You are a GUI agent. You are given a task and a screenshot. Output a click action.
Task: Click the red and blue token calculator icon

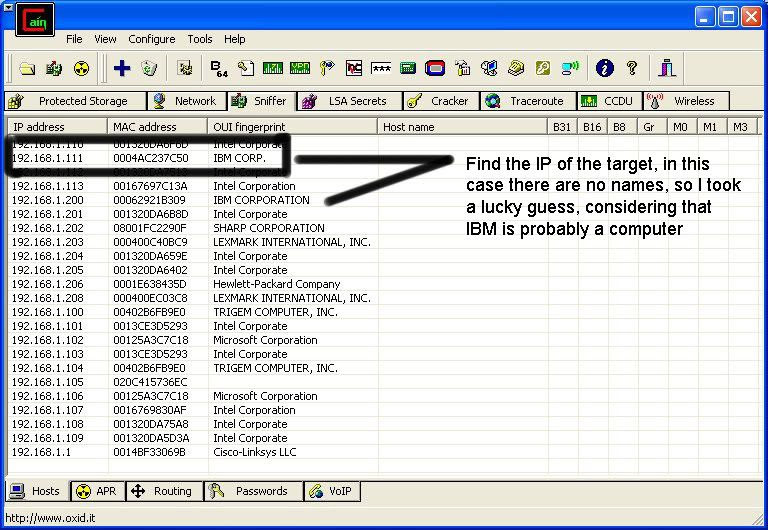pyautogui.click(x=435, y=68)
